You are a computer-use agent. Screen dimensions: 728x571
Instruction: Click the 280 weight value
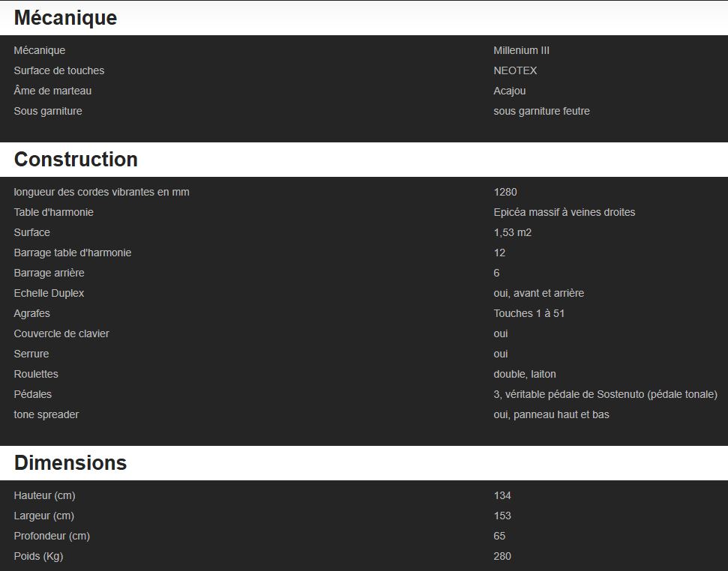[502, 556]
